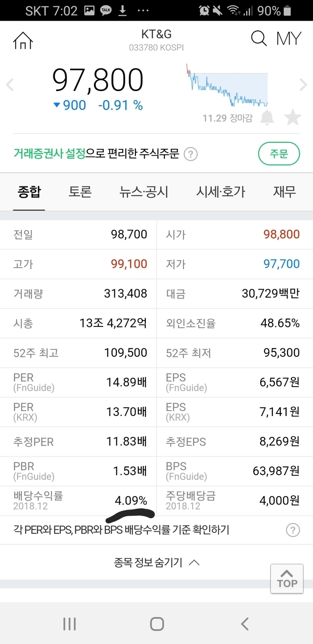The image size is (313, 644).
Task: Switch to the 토론 tab
Action: [80, 192]
